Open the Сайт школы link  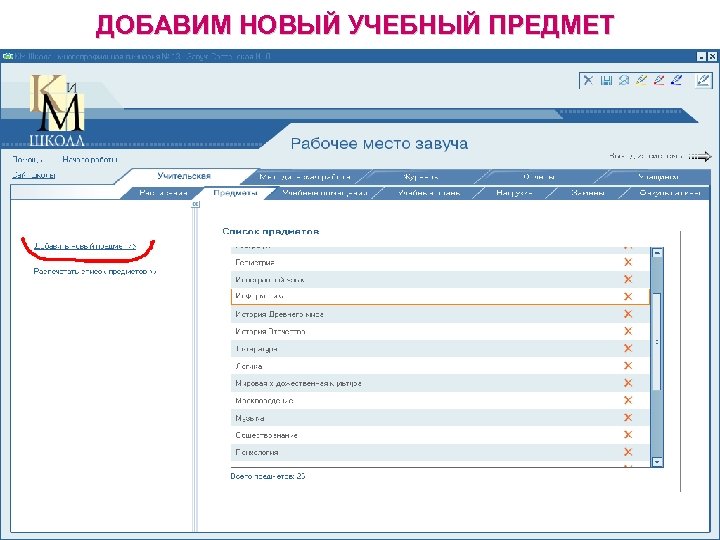click(x=34, y=175)
